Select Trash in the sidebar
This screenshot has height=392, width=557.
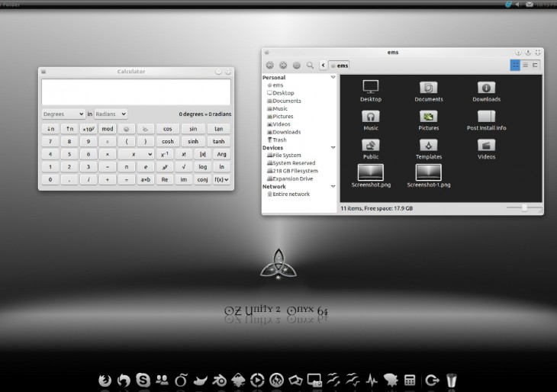[x=279, y=140]
